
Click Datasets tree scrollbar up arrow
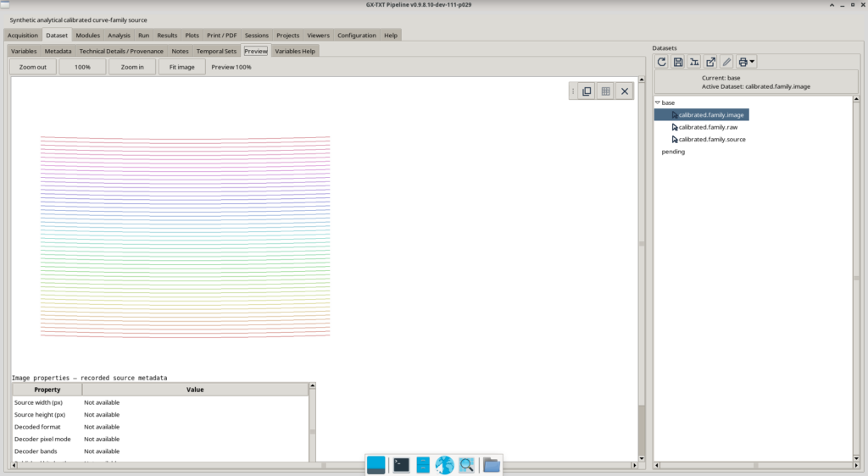[856, 99]
